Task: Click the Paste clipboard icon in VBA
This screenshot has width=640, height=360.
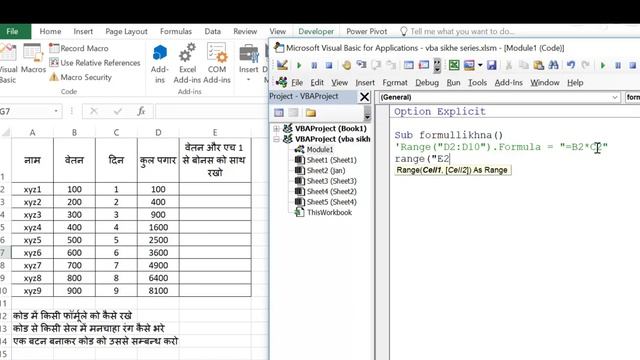Action: [x=538, y=65]
